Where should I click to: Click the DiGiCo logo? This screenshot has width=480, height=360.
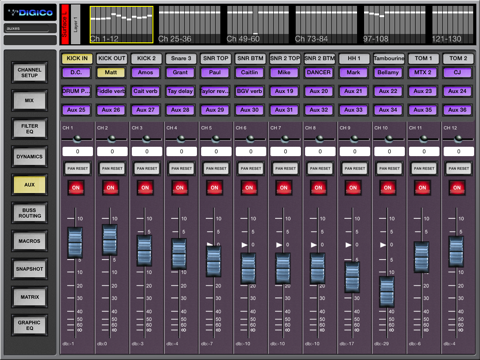coord(30,13)
